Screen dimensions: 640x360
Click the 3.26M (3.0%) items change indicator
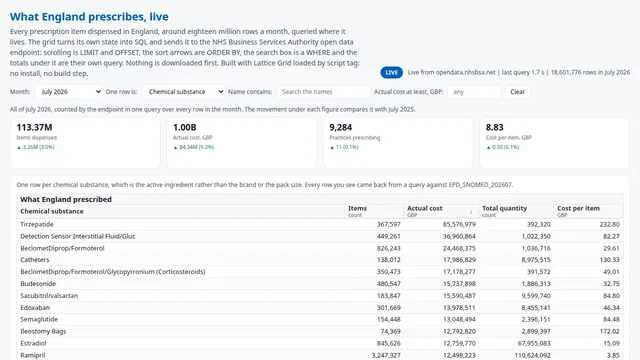[x=36, y=147]
